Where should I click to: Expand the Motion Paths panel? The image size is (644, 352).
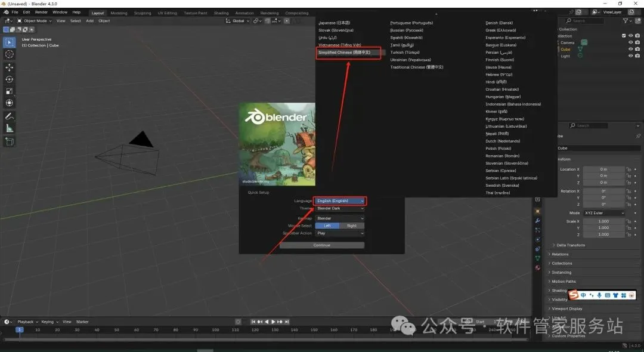563,282
